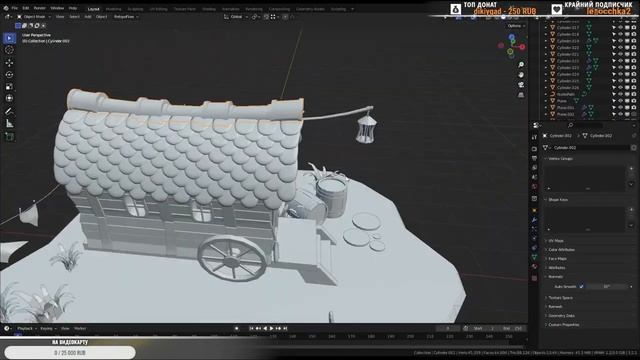Select the Select Box tool
The height and width of the screenshot is (360, 640).
[9, 38]
